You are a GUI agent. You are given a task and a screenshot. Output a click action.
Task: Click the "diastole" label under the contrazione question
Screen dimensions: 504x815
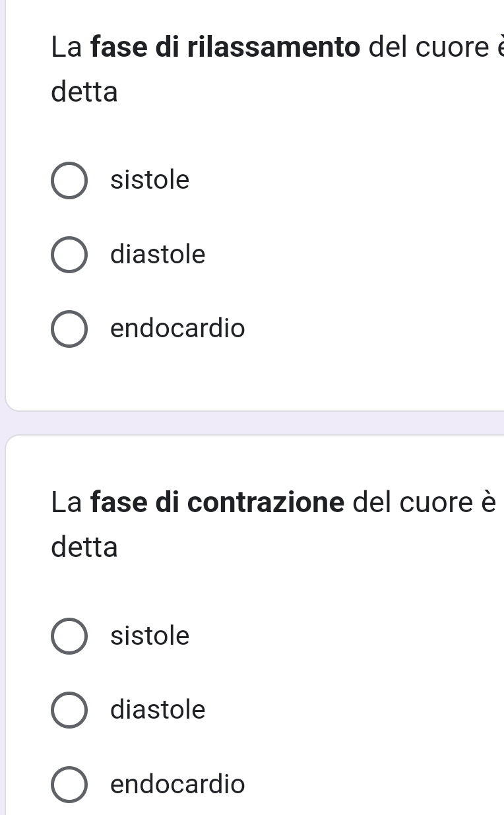[x=158, y=711]
